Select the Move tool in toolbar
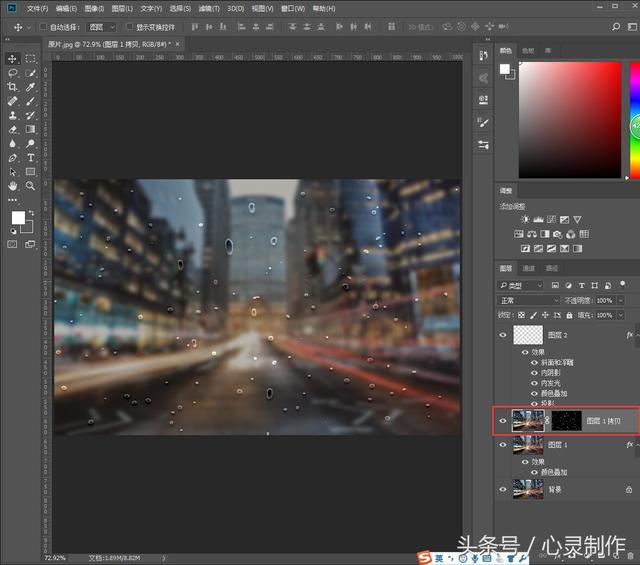 click(13, 59)
